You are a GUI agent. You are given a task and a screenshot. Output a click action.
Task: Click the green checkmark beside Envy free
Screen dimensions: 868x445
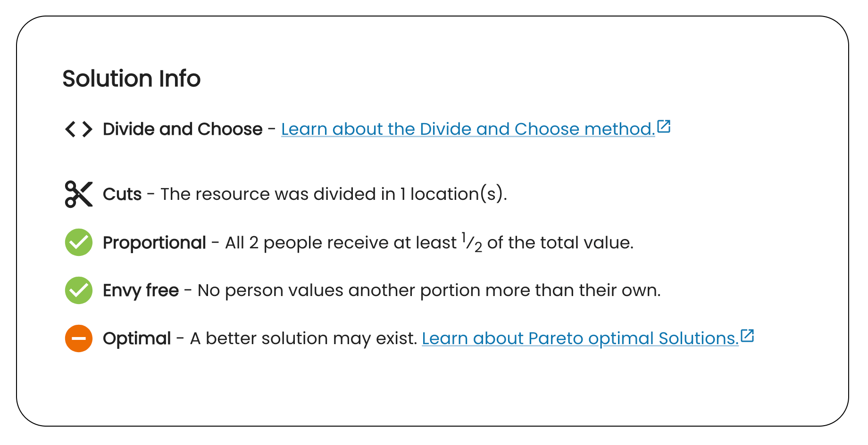click(x=79, y=290)
